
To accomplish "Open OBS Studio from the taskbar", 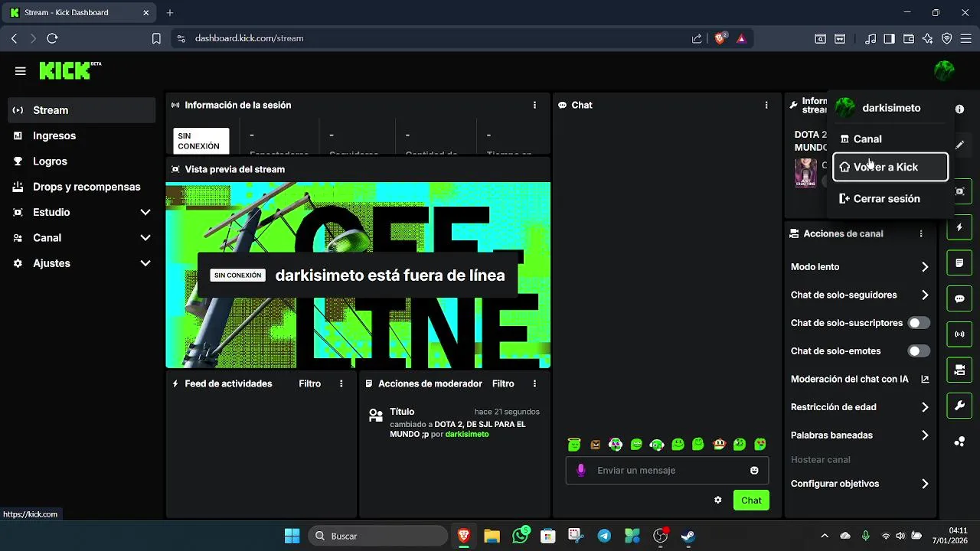I will (660, 536).
